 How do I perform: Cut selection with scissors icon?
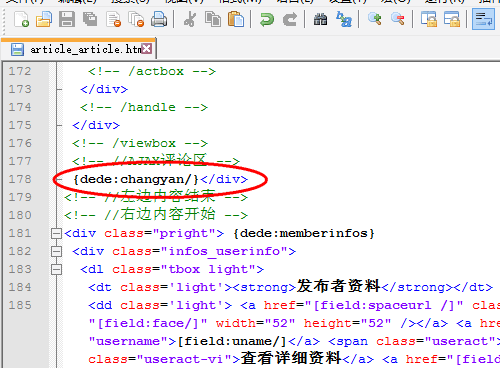(x=190, y=19)
